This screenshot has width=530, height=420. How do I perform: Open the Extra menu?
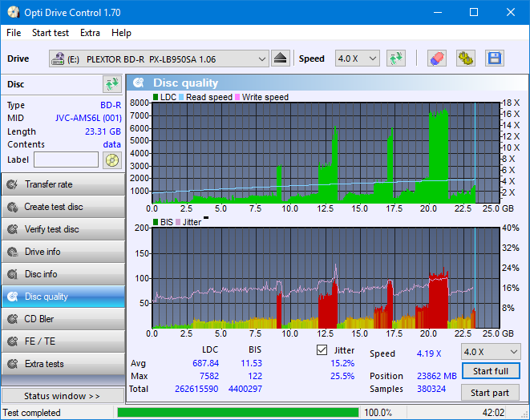click(x=90, y=33)
